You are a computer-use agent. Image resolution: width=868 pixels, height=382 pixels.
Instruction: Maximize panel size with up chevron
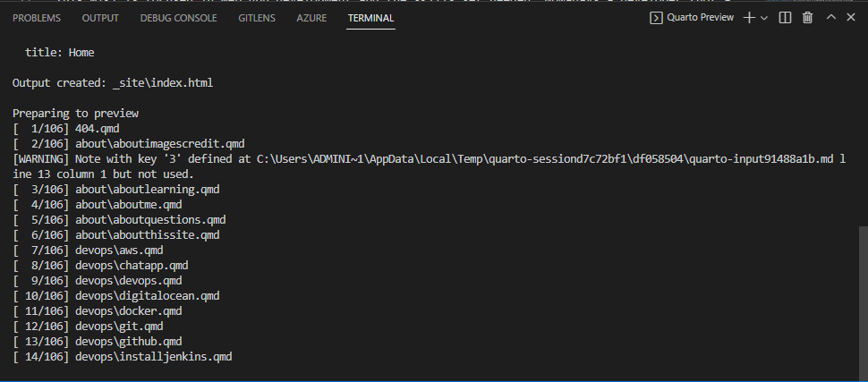[831, 18]
